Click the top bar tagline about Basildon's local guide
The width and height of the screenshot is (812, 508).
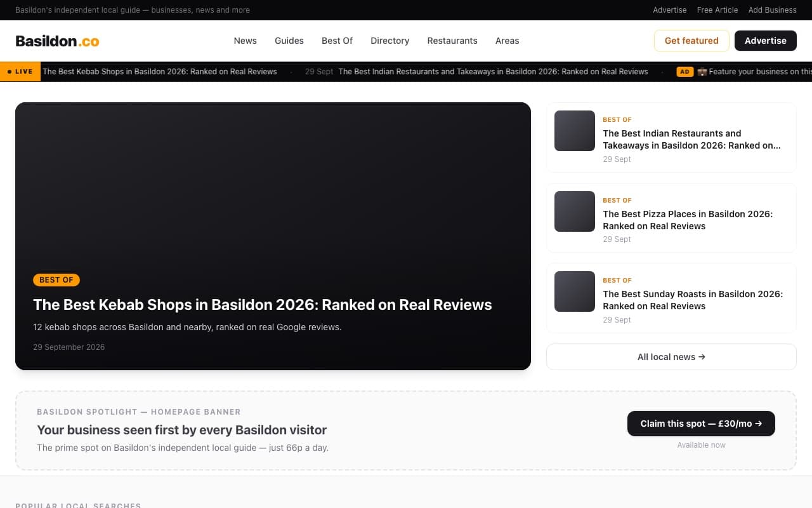(x=133, y=10)
